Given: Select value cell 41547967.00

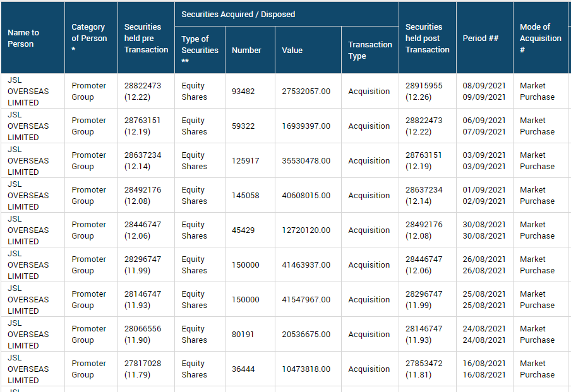Looking at the screenshot, I should click(308, 300).
